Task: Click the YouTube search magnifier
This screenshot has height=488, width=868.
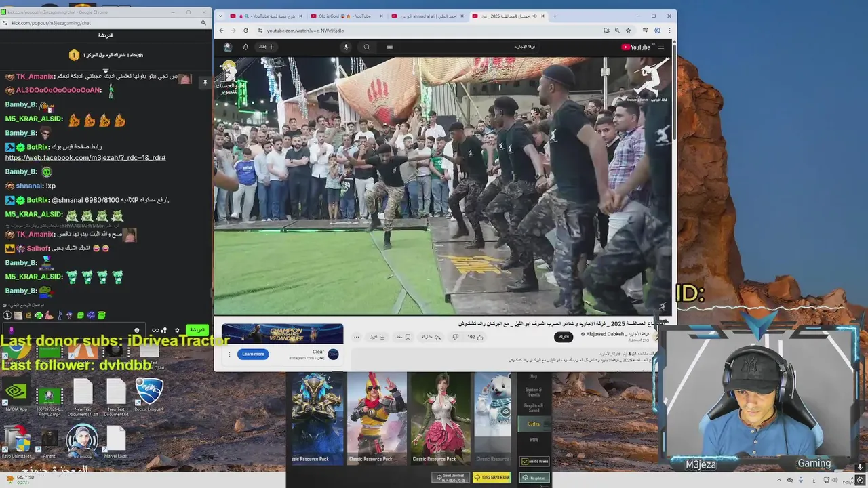Action: [x=367, y=47]
